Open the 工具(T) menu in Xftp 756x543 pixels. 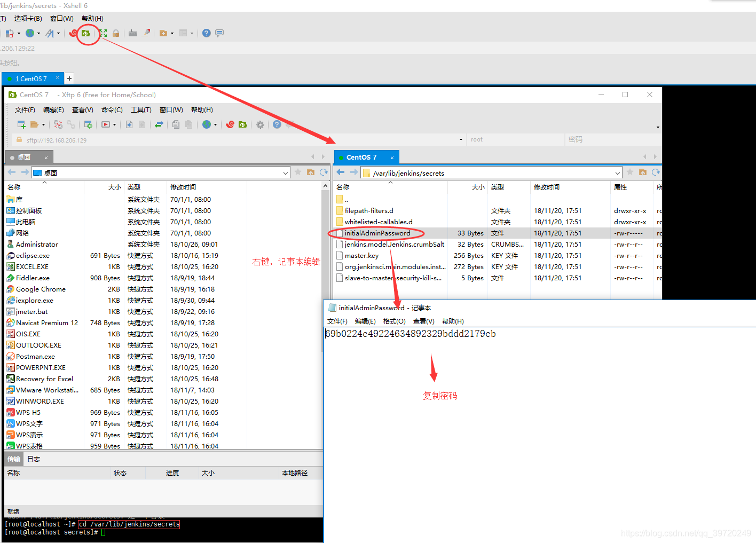pos(141,110)
